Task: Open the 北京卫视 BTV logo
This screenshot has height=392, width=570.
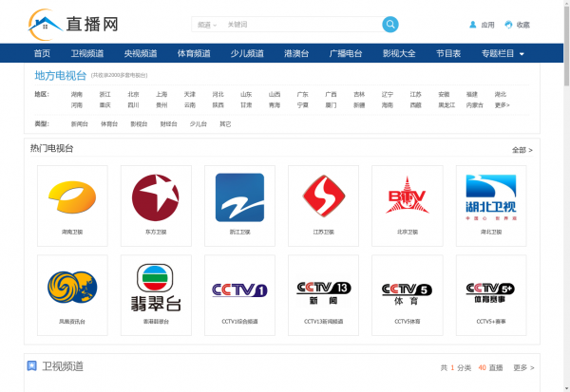Action: coord(408,196)
